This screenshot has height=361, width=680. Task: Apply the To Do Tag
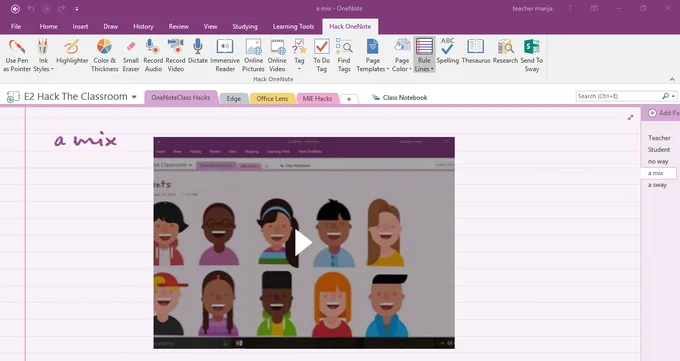[321, 56]
